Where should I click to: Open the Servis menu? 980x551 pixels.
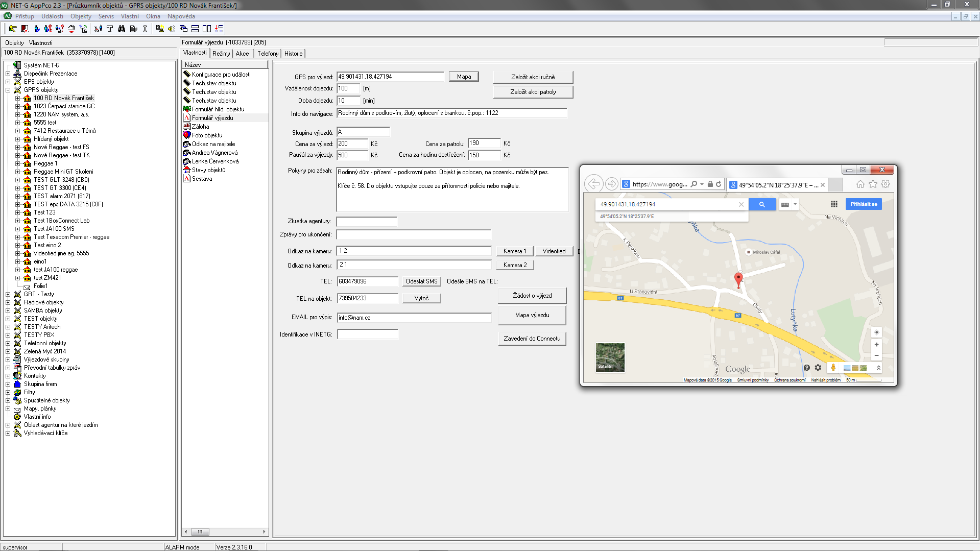[106, 16]
